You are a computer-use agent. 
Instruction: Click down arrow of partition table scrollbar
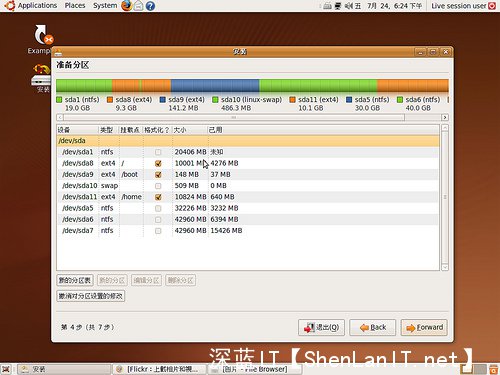[445, 267]
